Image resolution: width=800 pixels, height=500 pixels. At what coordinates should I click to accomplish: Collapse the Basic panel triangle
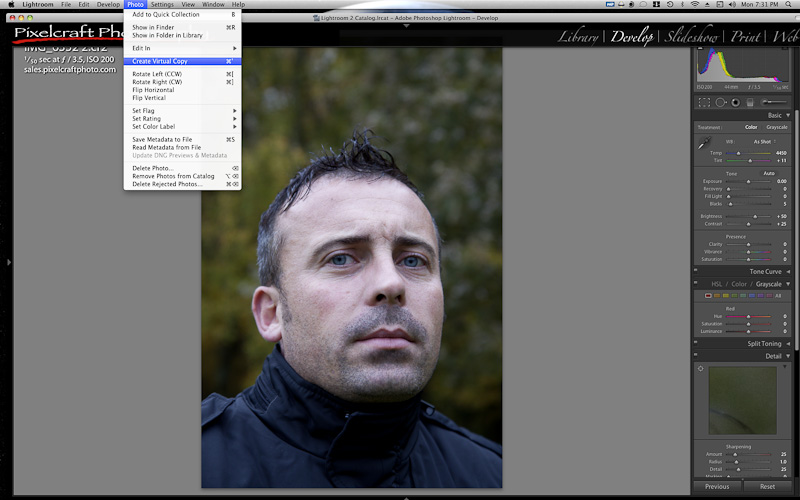pos(788,115)
